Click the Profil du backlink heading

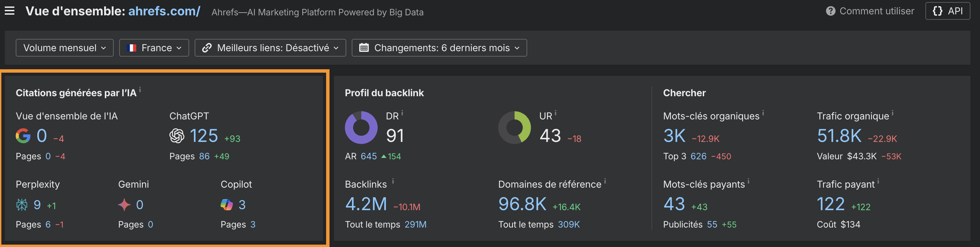tap(384, 93)
